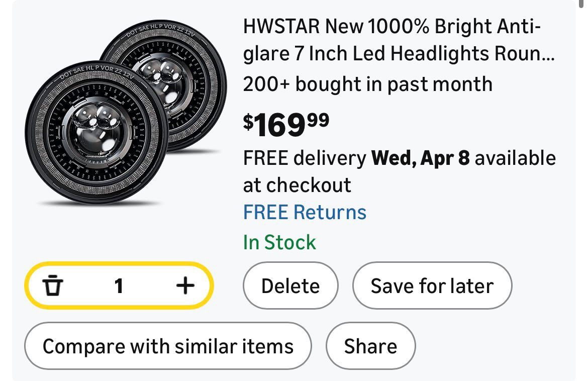Click the bold Wed, Apr 8 delivery date
The height and width of the screenshot is (381, 588).
tap(420, 158)
